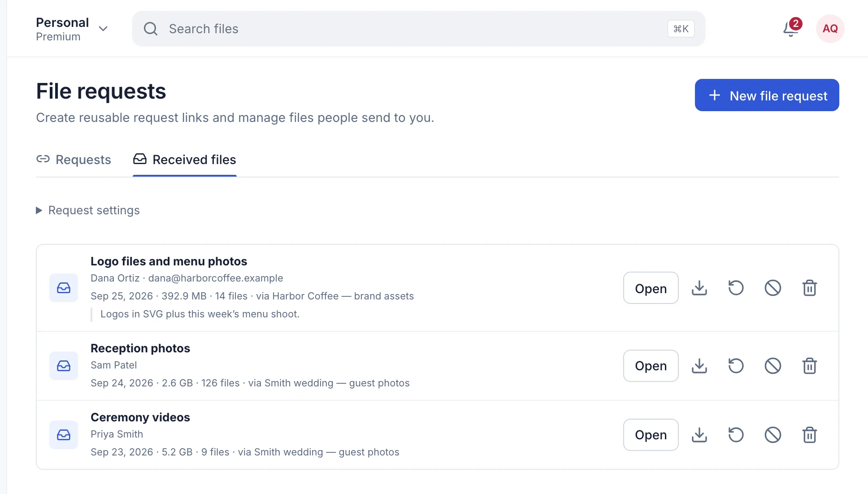Click sender name 'Priya Smith'

[x=117, y=434]
